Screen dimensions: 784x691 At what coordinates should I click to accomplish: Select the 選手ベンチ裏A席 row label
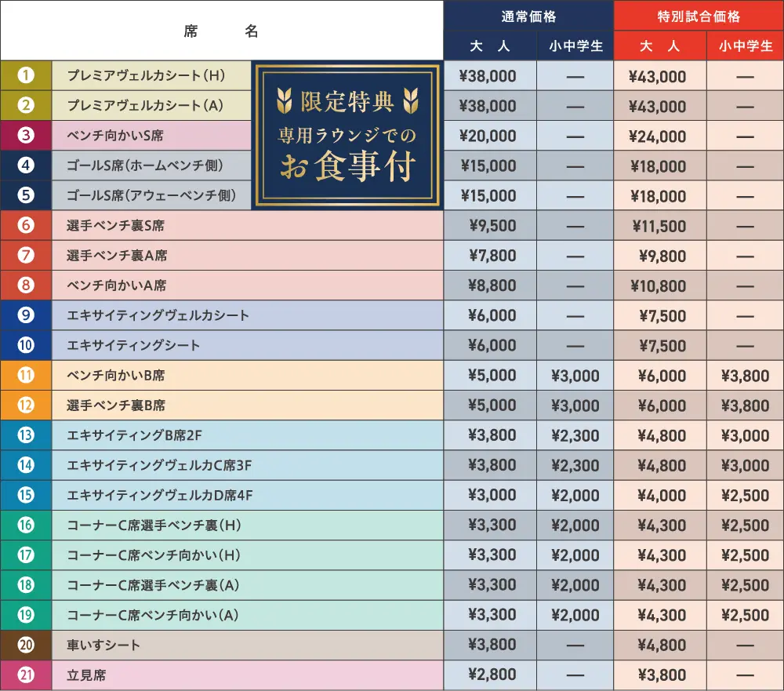tap(117, 256)
